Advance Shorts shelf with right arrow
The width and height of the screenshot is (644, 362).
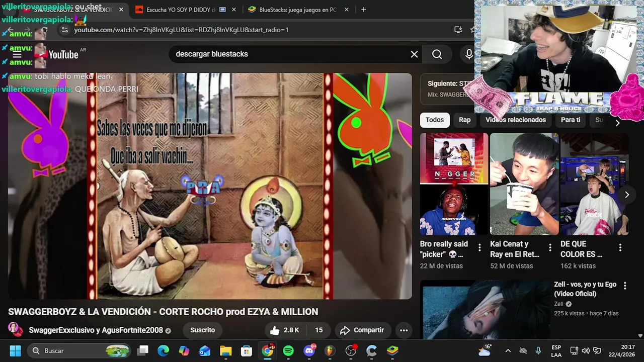627,195
